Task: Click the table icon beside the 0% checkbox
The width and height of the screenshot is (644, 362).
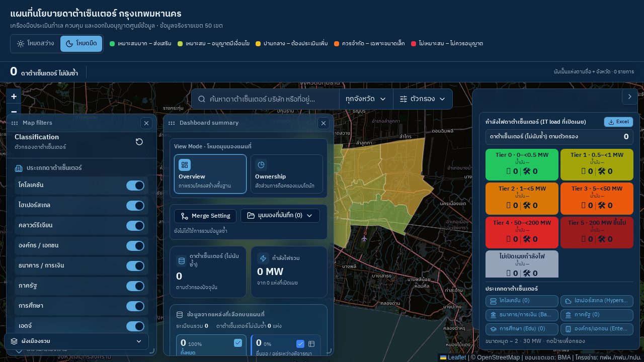Action: coord(311,344)
